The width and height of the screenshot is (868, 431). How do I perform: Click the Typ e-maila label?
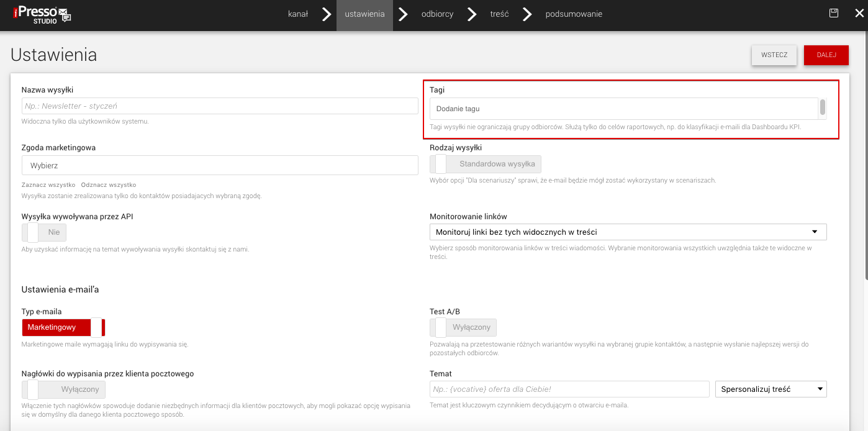click(42, 312)
